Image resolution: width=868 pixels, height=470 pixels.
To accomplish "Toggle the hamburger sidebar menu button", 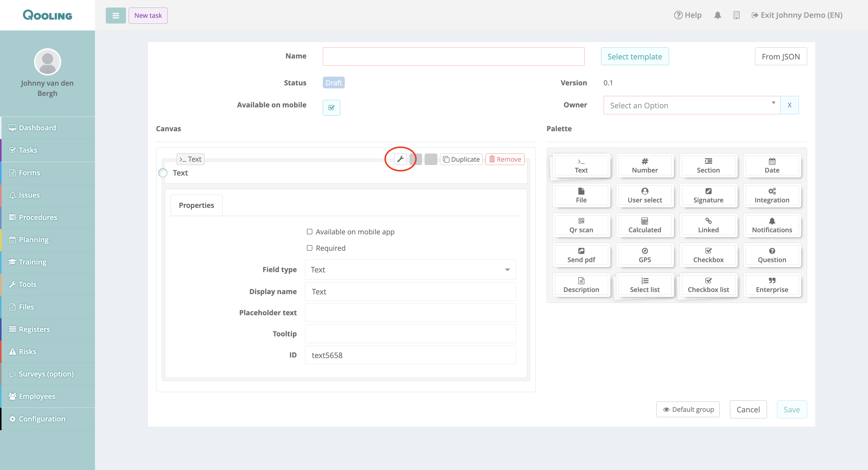I will (x=115, y=15).
